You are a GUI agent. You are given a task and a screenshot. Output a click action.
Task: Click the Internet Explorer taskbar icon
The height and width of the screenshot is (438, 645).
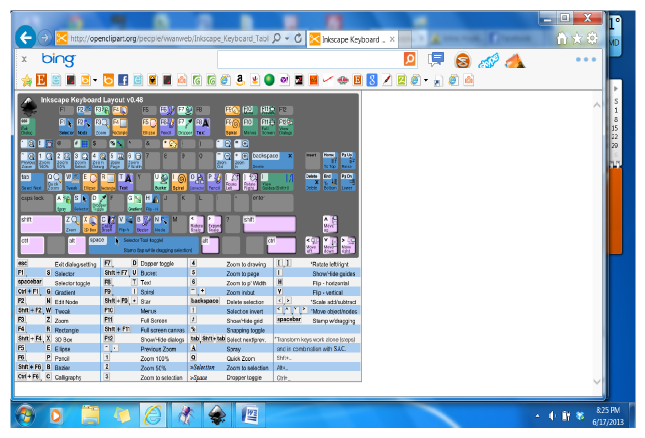pos(153,415)
